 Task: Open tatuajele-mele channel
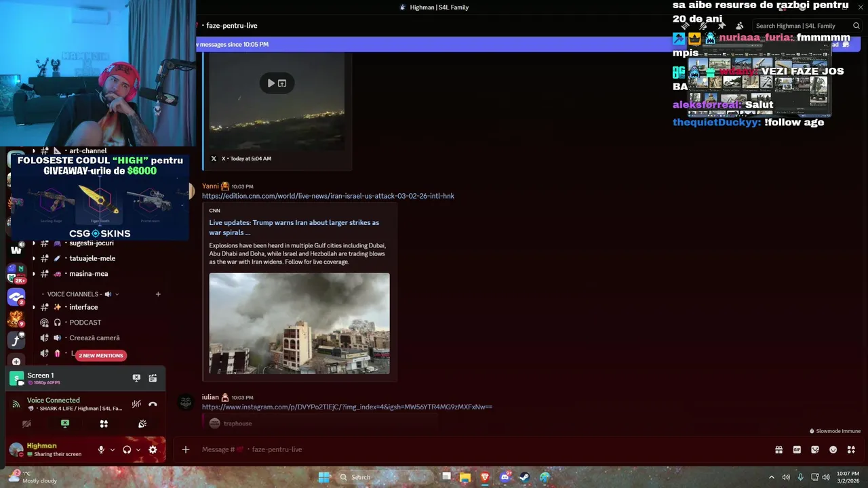tap(92, 258)
